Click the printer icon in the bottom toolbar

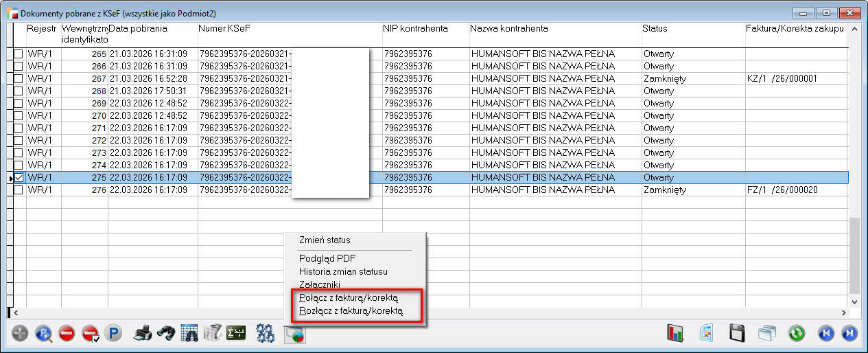point(142,334)
